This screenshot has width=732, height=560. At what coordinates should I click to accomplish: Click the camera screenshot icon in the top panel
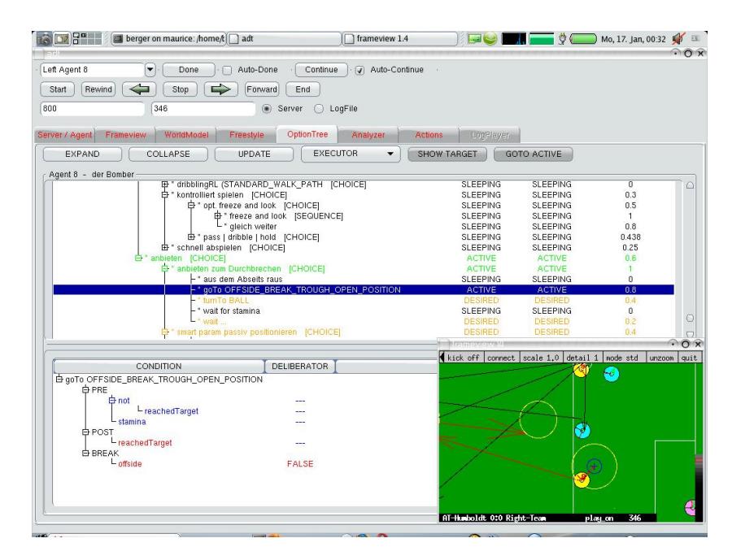(x=45, y=39)
